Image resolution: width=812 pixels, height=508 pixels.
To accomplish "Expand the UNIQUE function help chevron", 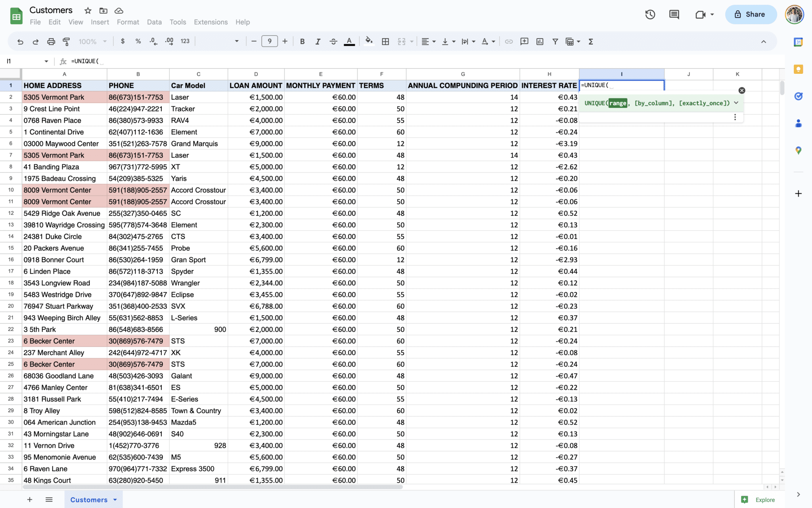I will [x=736, y=103].
